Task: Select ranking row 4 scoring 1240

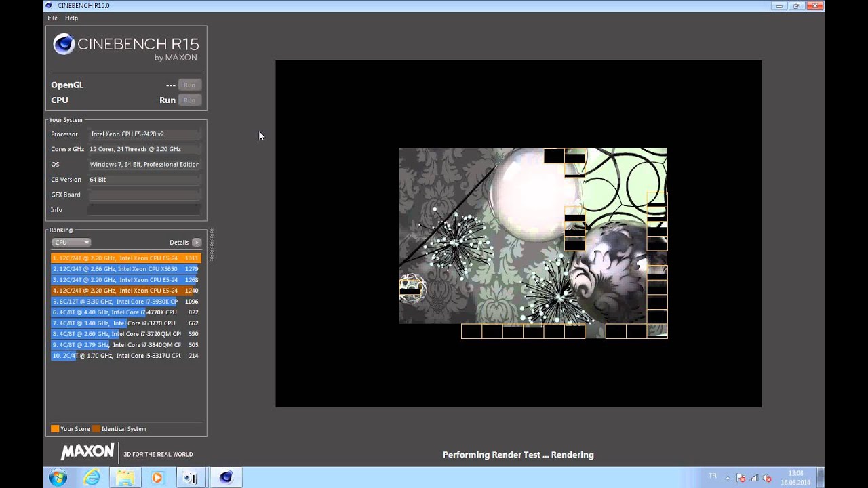Action: 126,291
